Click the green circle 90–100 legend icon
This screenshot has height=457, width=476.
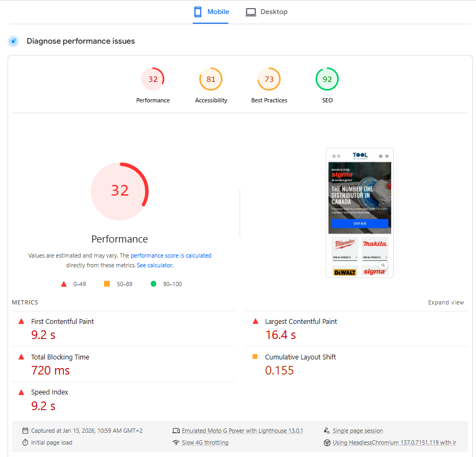click(153, 284)
